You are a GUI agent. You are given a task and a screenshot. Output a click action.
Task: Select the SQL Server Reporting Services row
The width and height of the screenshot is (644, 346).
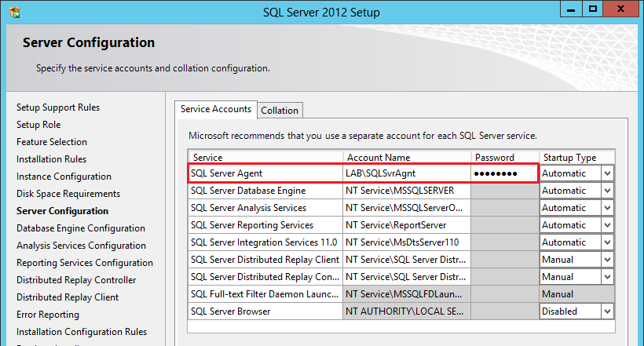[265, 225]
